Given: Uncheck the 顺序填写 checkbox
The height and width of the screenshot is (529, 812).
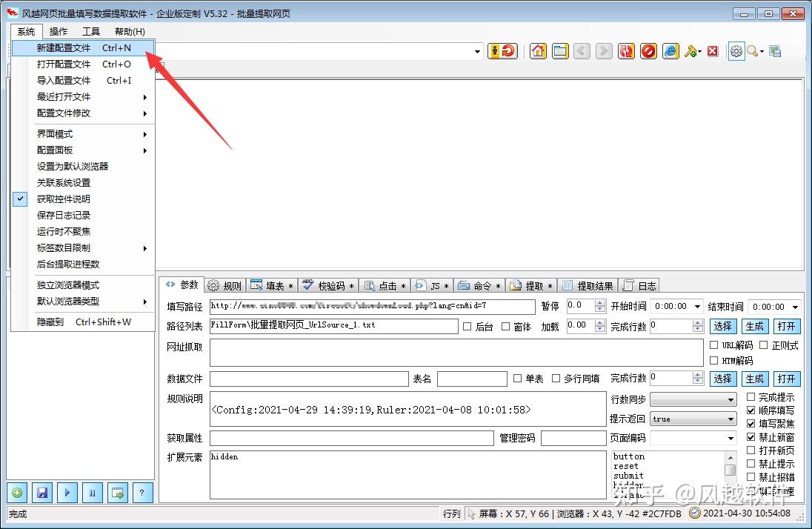Looking at the screenshot, I should pos(751,410).
